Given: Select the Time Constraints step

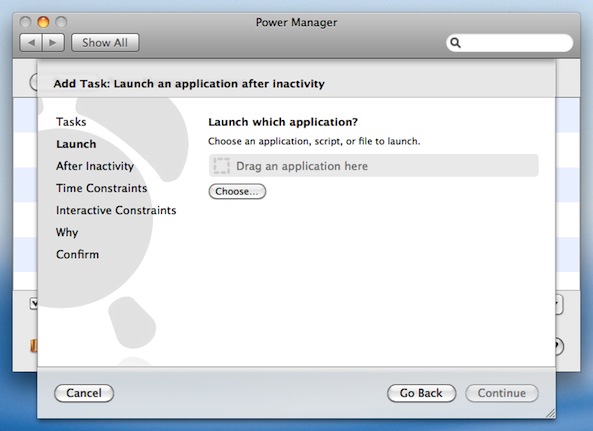Looking at the screenshot, I should point(101,188).
